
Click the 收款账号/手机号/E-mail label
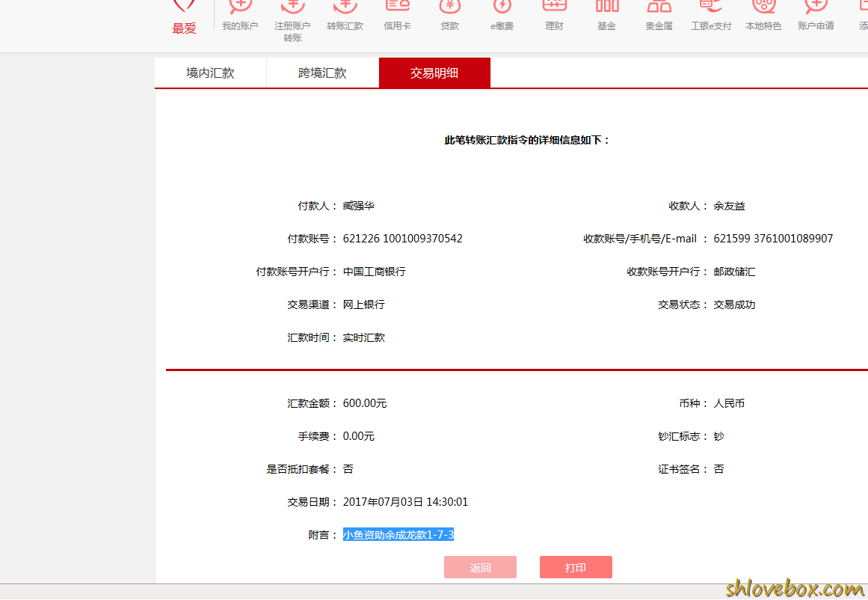645,239
